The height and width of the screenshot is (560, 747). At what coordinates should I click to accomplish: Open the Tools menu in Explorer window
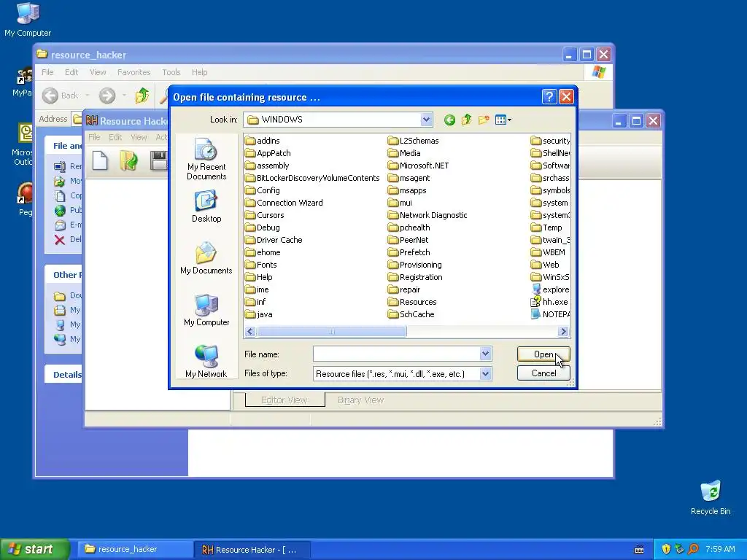[171, 72]
